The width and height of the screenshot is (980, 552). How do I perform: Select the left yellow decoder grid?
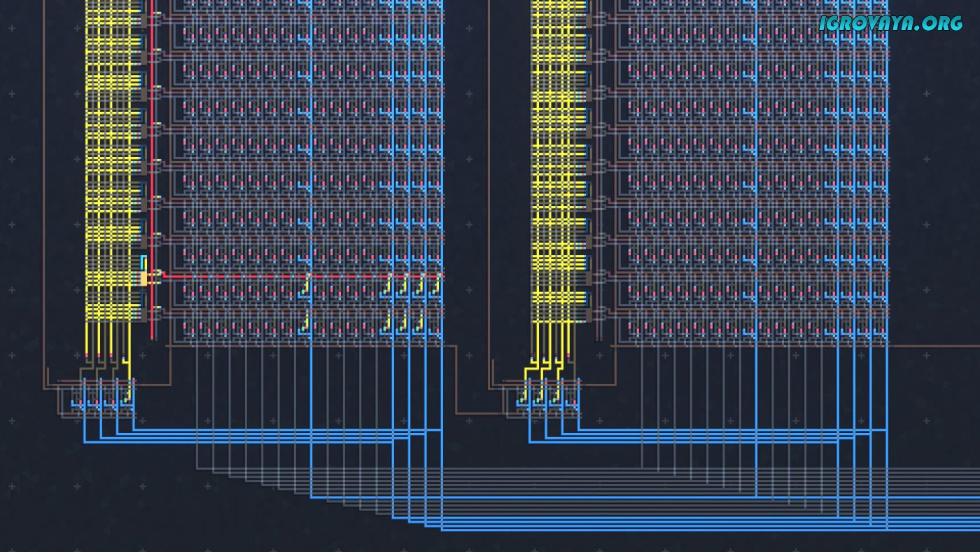112,161
